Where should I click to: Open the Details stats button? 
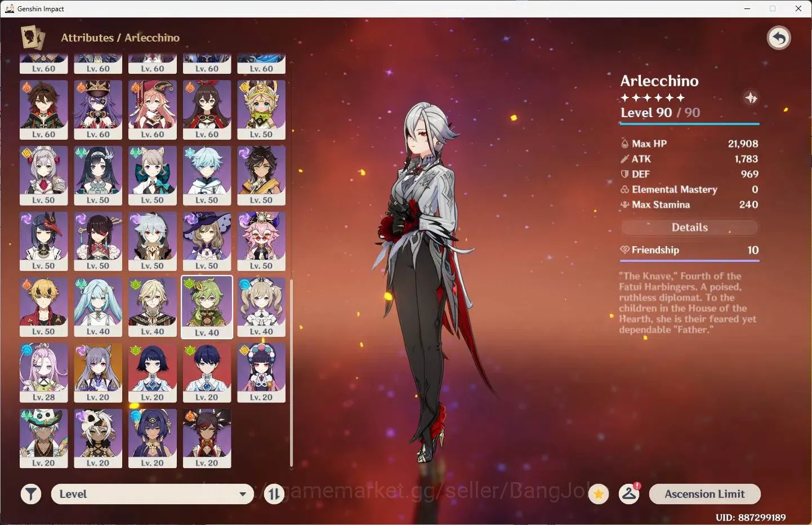click(x=690, y=227)
